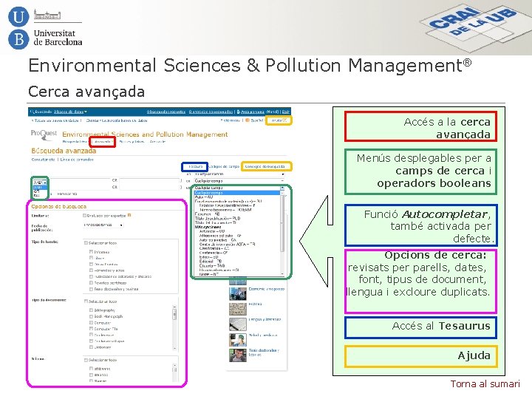Select 'Conferencia – CF' in field list
Image resolution: width=532 pixels, height=399 pixels.
214,253
